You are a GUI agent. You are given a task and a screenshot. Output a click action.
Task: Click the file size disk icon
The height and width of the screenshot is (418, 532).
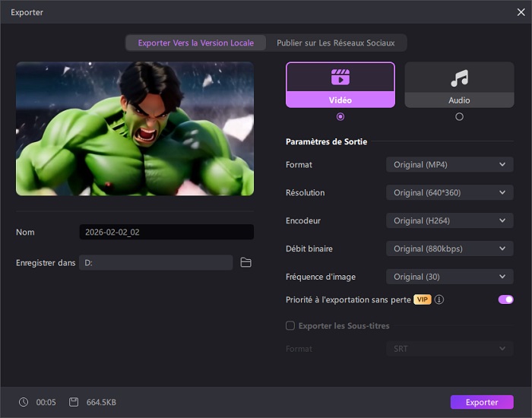[x=74, y=402]
